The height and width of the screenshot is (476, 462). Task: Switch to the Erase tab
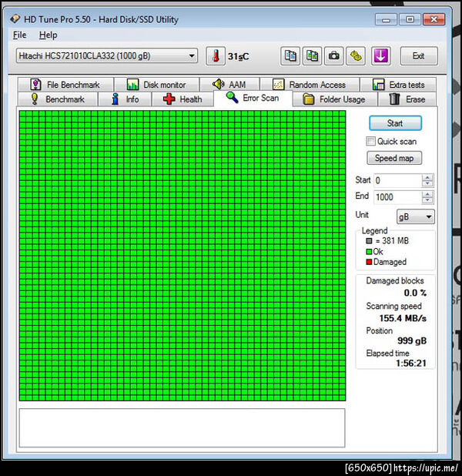407,99
